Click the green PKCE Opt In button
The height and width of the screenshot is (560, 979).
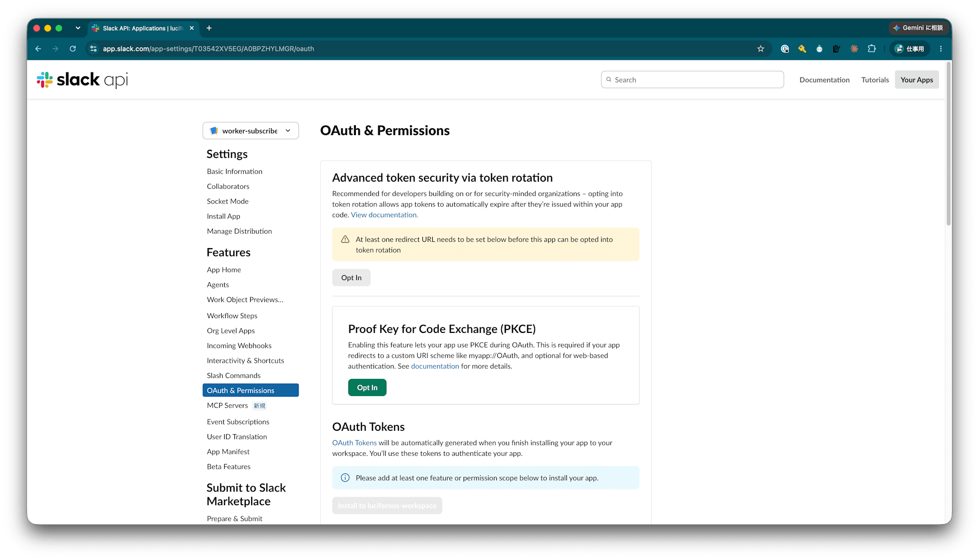tap(367, 388)
